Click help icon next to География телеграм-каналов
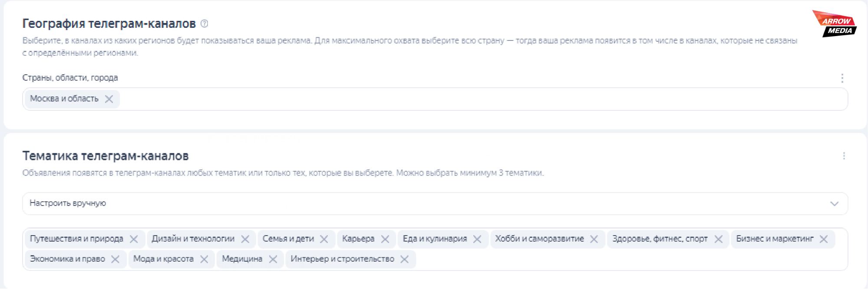The height and width of the screenshot is (289, 868). (205, 23)
